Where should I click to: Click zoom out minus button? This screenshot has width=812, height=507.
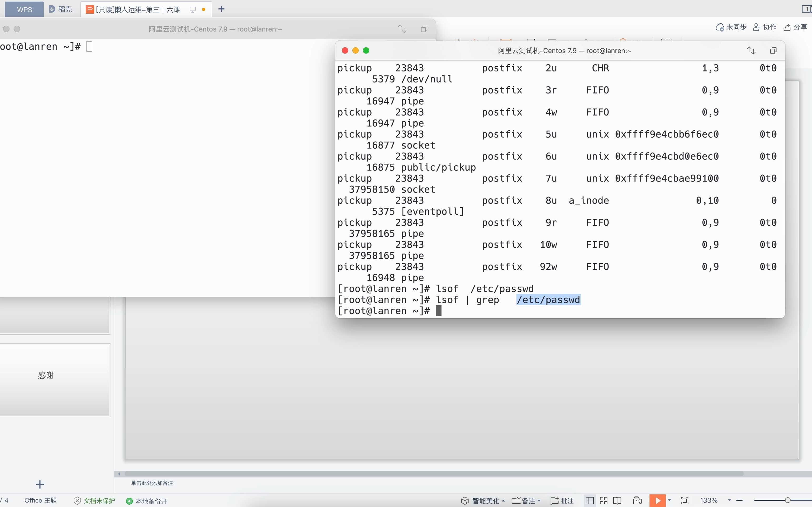click(x=739, y=500)
